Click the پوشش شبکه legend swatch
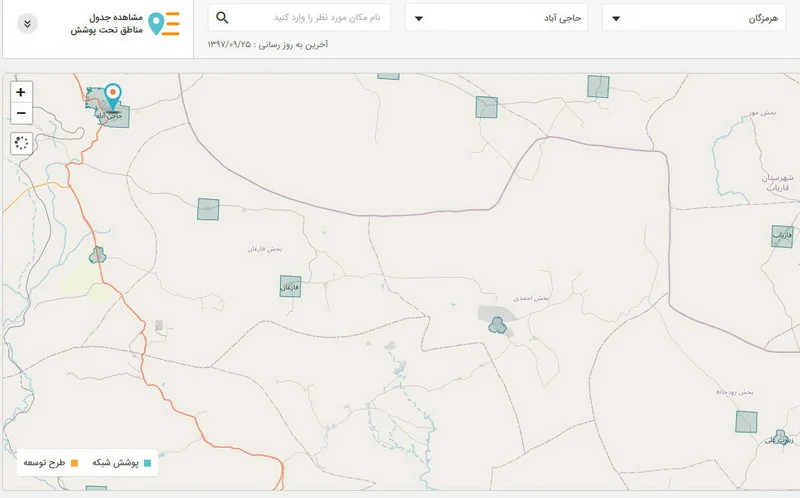This screenshot has height=498, width=800. (147, 463)
